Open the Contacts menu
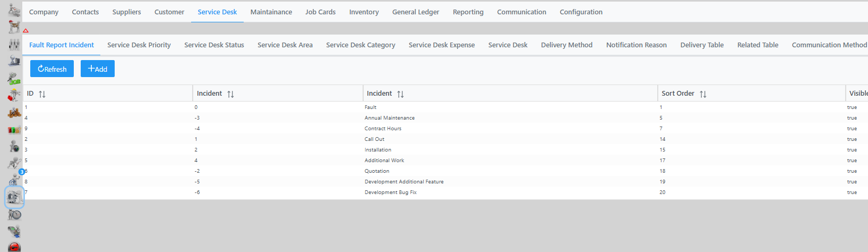868x252 pixels. tap(85, 12)
